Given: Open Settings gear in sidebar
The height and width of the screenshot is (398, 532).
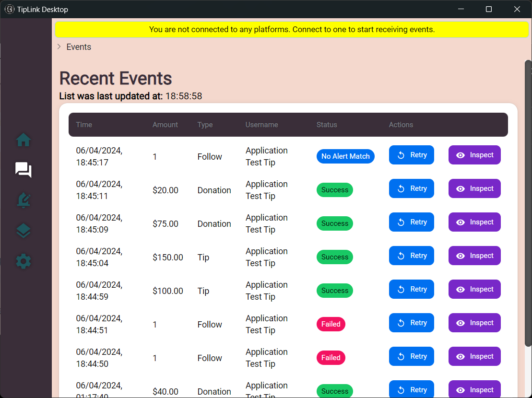Looking at the screenshot, I should pyautogui.click(x=24, y=261).
